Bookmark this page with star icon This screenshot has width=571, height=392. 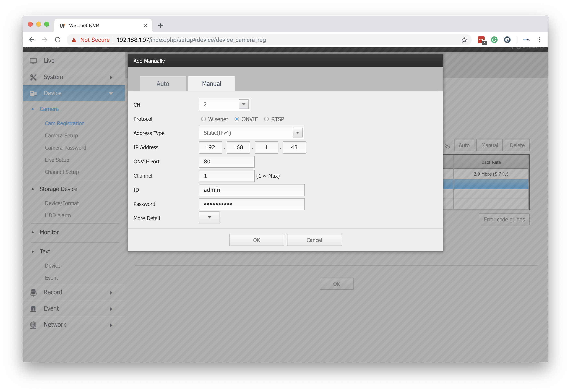click(x=464, y=40)
